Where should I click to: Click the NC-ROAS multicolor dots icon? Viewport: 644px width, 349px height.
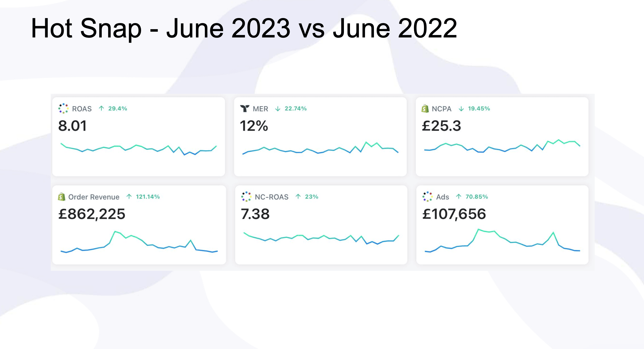(246, 197)
